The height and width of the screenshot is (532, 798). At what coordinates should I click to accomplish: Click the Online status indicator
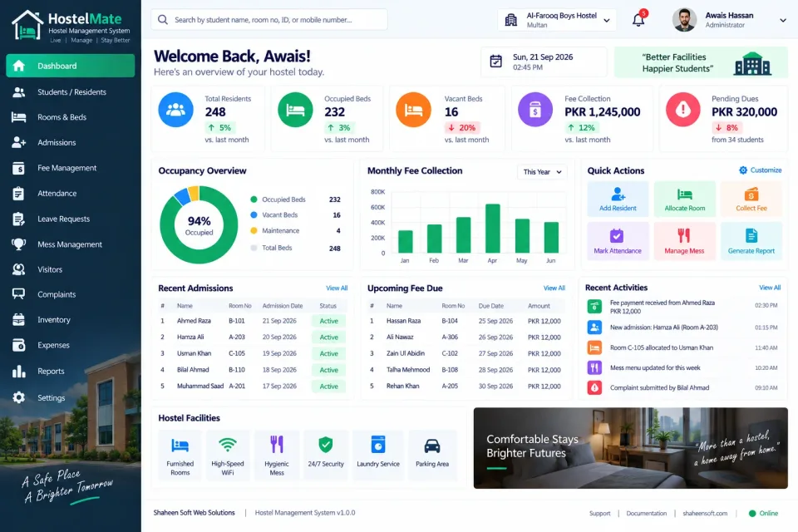point(763,513)
